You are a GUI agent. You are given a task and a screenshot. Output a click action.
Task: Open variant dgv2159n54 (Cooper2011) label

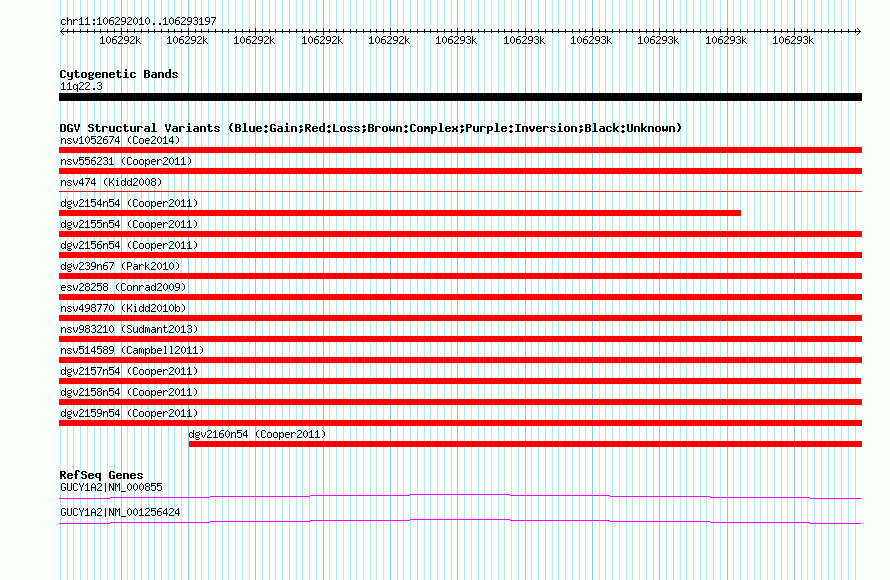pos(129,413)
